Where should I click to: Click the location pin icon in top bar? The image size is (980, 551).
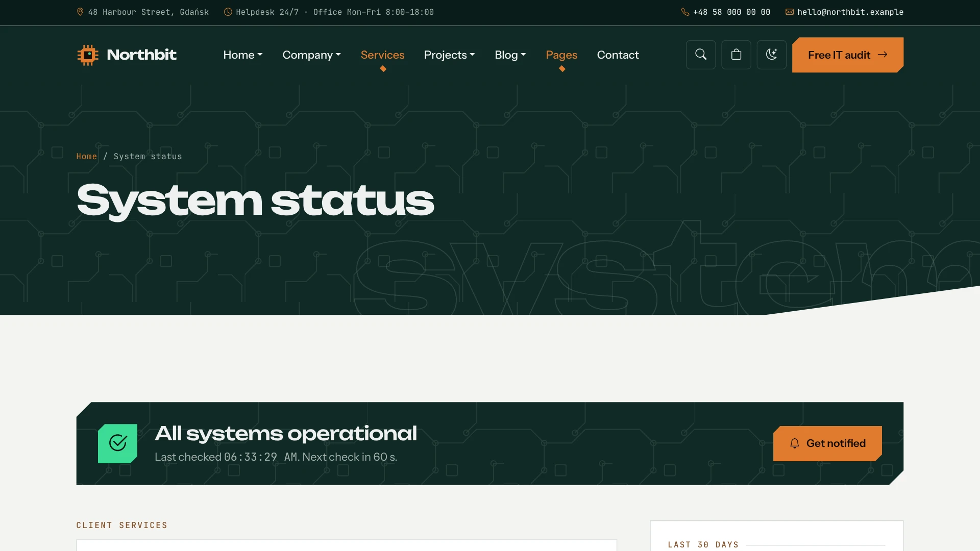coord(80,12)
